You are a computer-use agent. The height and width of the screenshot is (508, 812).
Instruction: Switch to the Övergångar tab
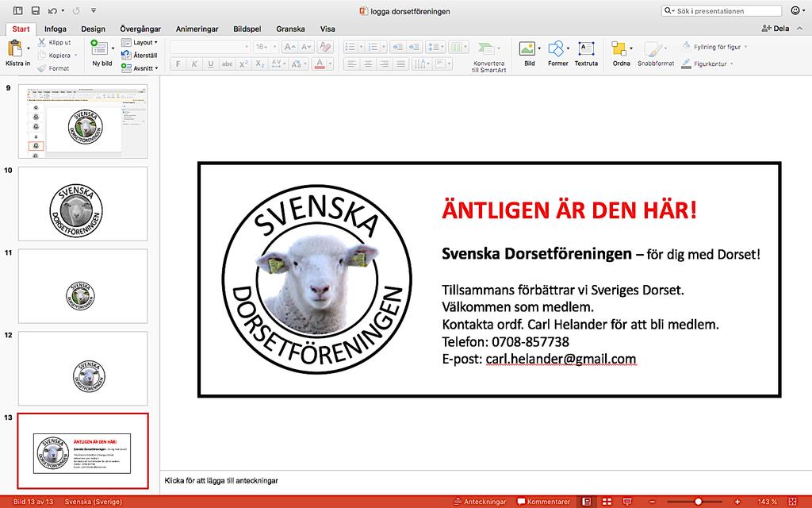pyautogui.click(x=140, y=29)
